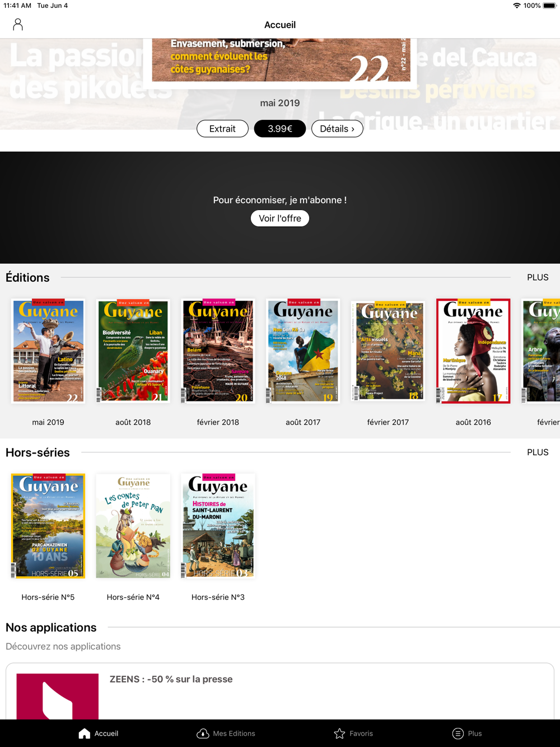Select the 'août 2018' edition caption
The width and height of the screenshot is (560, 747).
tap(133, 422)
